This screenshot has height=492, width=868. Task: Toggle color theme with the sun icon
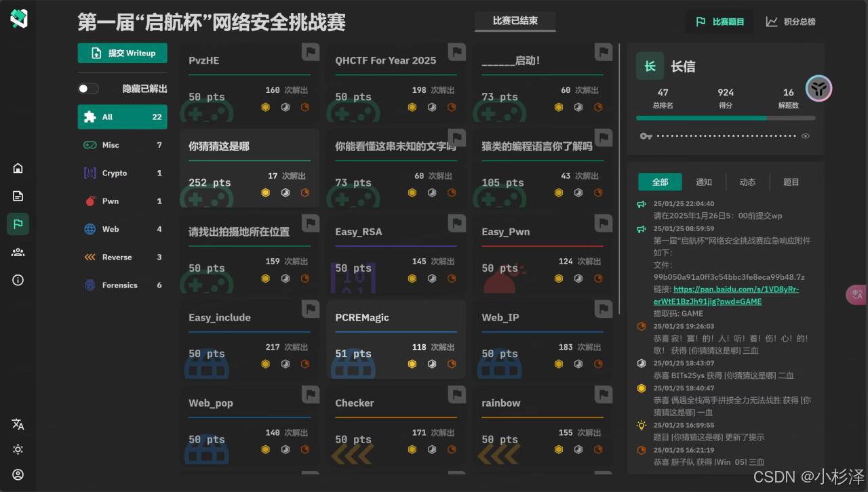18,449
